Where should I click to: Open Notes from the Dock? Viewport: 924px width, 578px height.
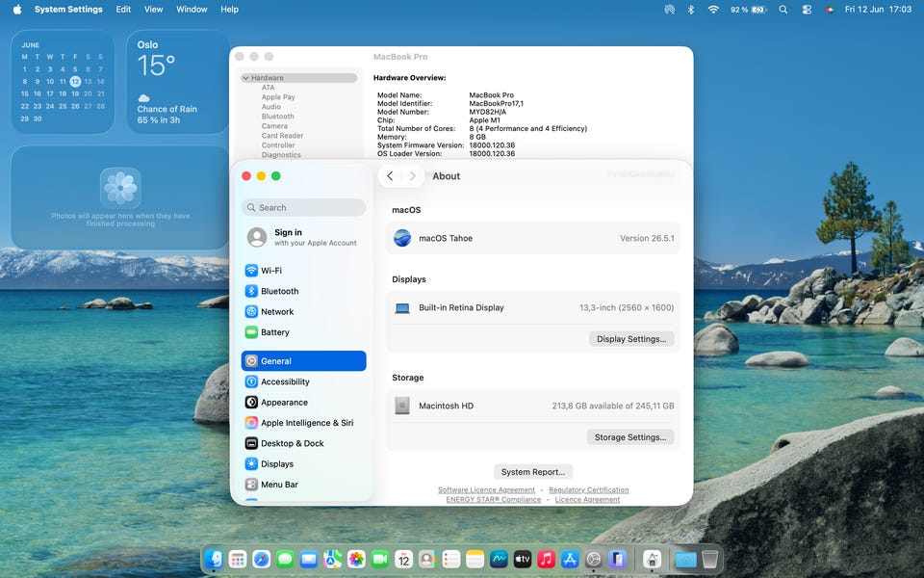point(475,559)
